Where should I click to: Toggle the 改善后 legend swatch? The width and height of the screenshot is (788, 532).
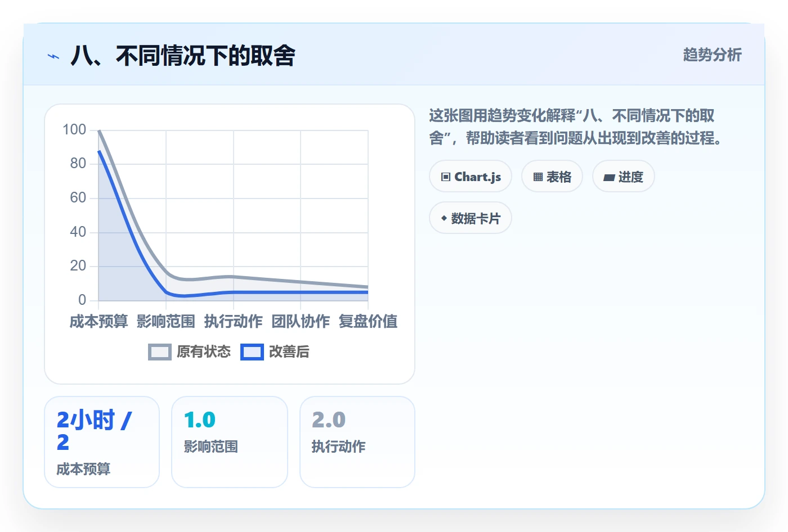(252, 352)
